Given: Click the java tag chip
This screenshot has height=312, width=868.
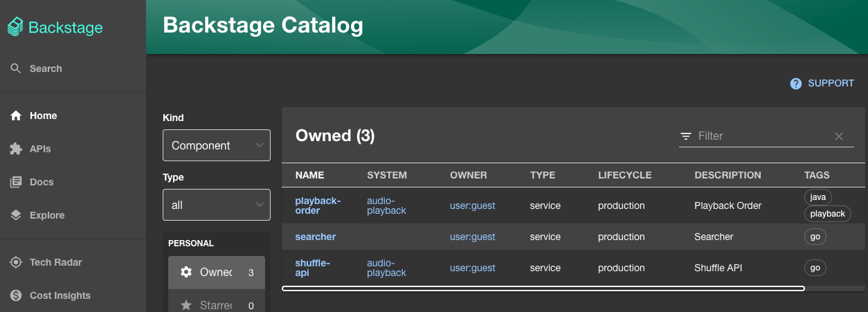Looking at the screenshot, I should (818, 197).
